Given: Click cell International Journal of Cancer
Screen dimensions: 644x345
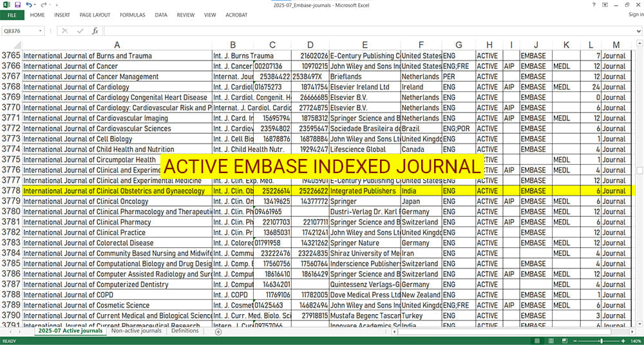Looking at the screenshot, I should pyautogui.click(x=117, y=66).
